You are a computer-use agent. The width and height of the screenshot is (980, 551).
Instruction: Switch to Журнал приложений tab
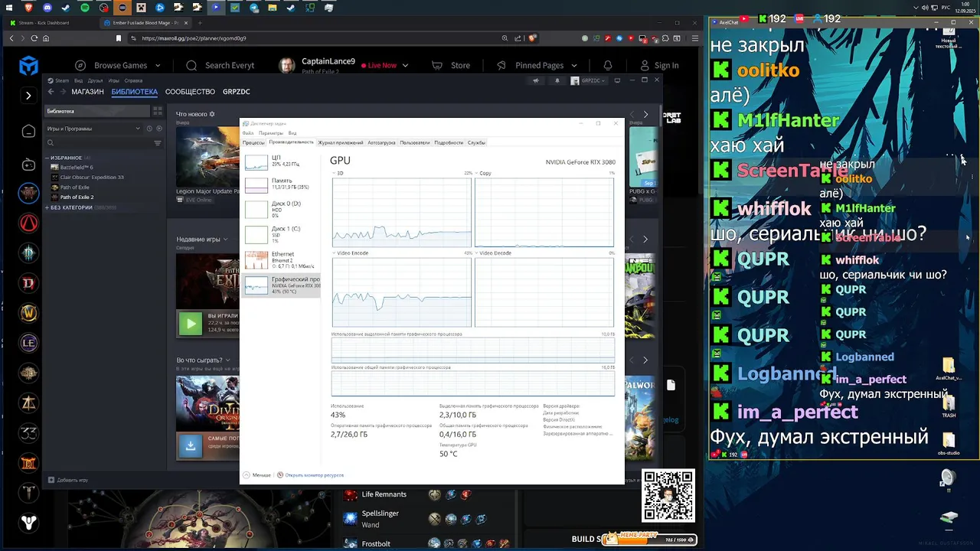pyautogui.click(x=341, y=142)
